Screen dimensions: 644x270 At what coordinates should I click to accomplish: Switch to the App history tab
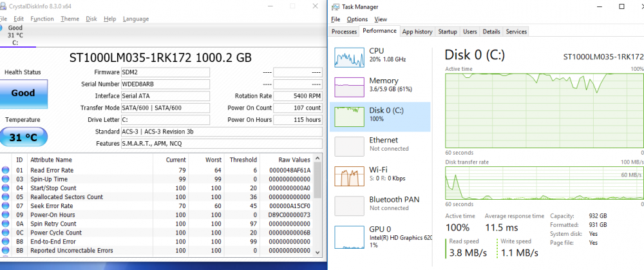[417, 32]
